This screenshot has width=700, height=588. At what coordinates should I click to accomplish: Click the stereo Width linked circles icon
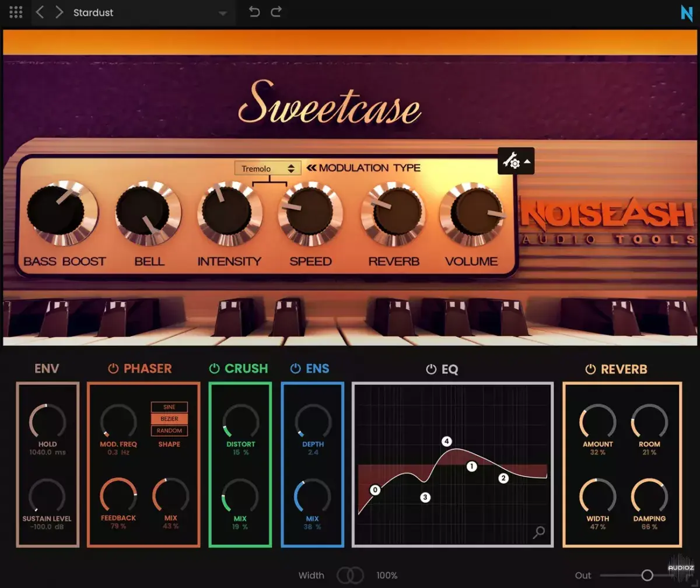pos(349,575)
